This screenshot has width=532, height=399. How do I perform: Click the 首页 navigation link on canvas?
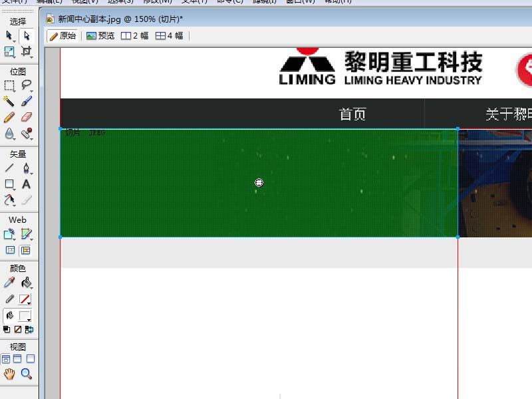(352, 114)
